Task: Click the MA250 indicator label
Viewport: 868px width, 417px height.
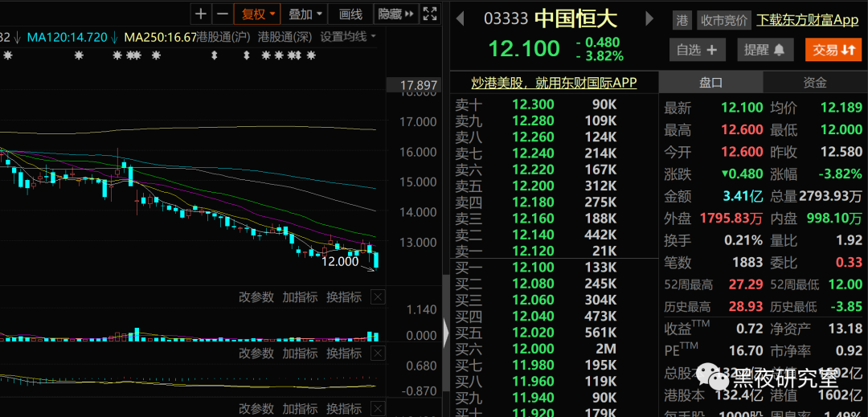Action: point(161,38)
